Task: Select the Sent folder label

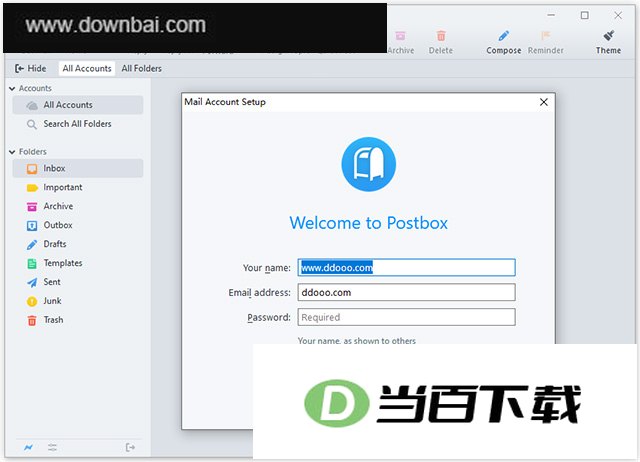Action: click(52, 282)
